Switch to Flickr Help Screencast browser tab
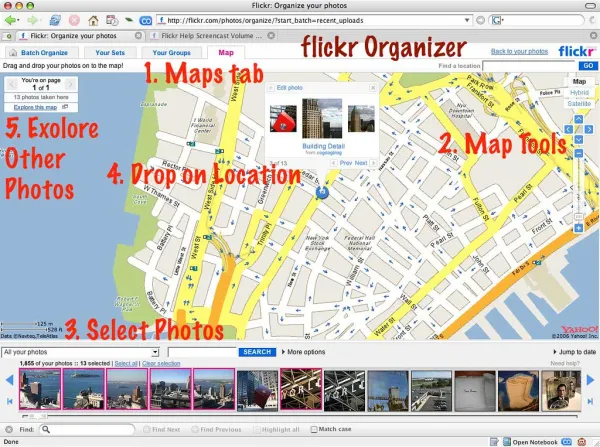 tap(212, 36)
